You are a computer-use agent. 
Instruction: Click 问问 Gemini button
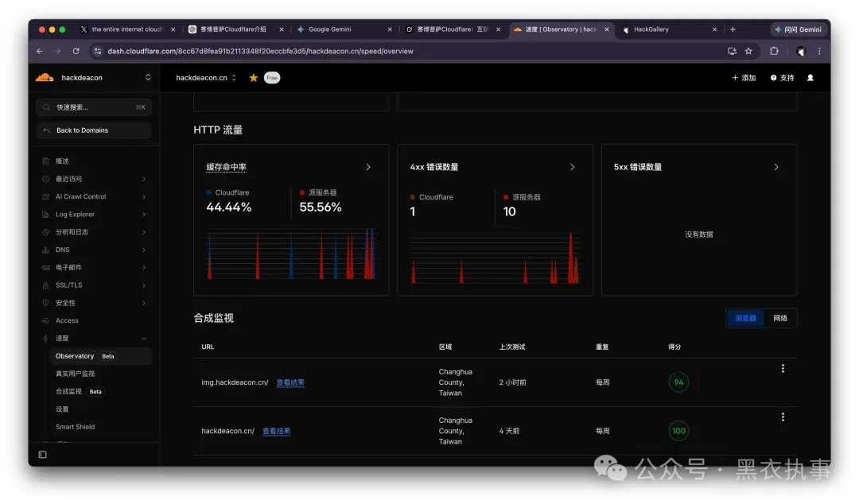pyautogui.click(x=798, y=29)
